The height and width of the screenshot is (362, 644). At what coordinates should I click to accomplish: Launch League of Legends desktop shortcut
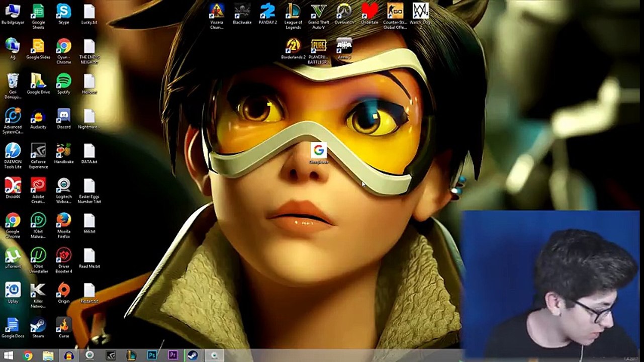pyautogui.click(x=293, y=16)
